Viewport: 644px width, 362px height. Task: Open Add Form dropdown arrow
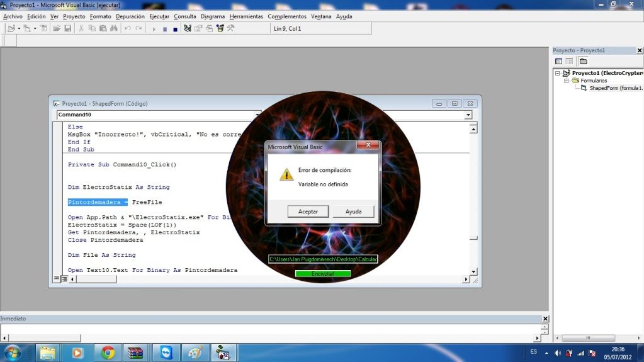click(x=35, y=28)
